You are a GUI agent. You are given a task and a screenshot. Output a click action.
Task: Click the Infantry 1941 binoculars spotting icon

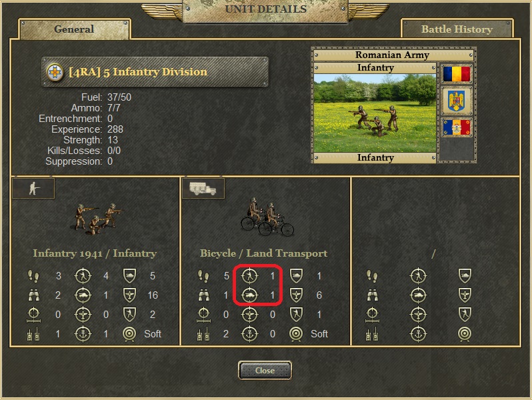(x=33, y=295)
